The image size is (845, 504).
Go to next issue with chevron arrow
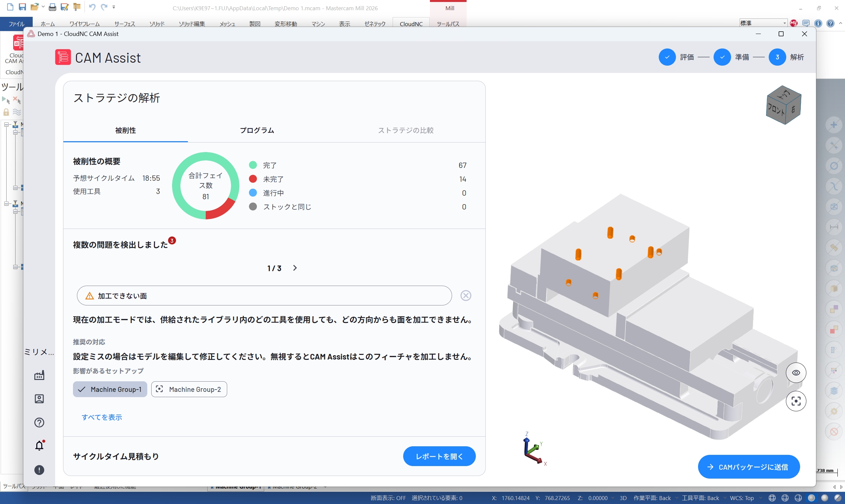(295, 268)
